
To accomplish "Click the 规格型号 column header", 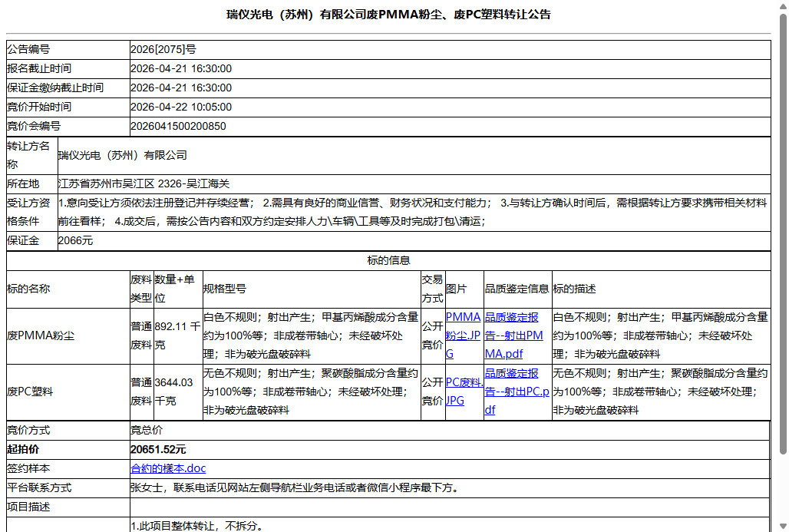I will pyautogui.click(x=225, y=289).
